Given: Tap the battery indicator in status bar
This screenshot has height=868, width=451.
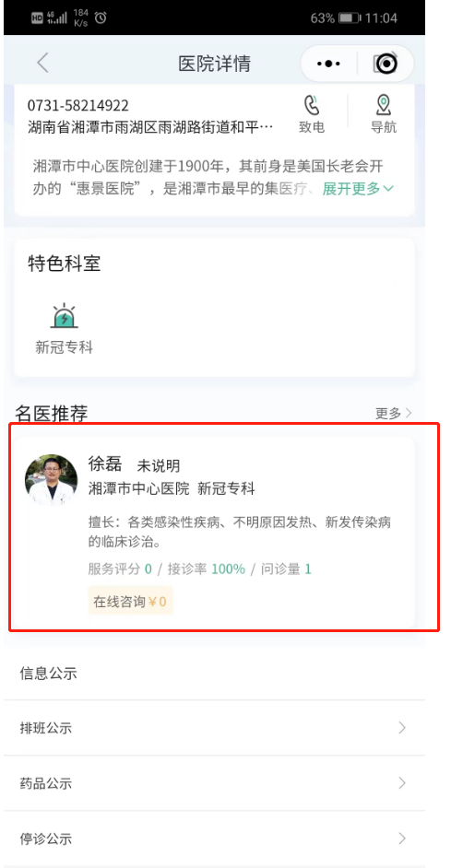Looking at the screenshot, I should pos(349,18).
